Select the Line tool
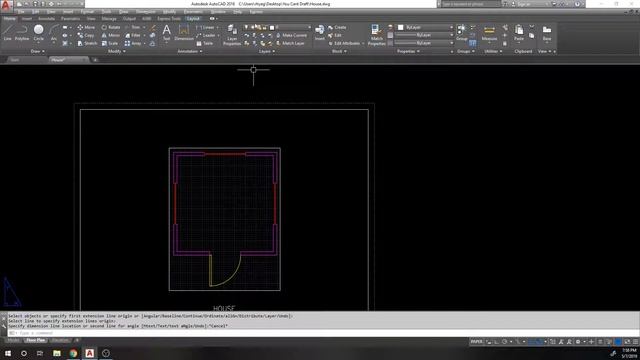Viewport: 640px width, 360px height. click(x=7, y=32)
